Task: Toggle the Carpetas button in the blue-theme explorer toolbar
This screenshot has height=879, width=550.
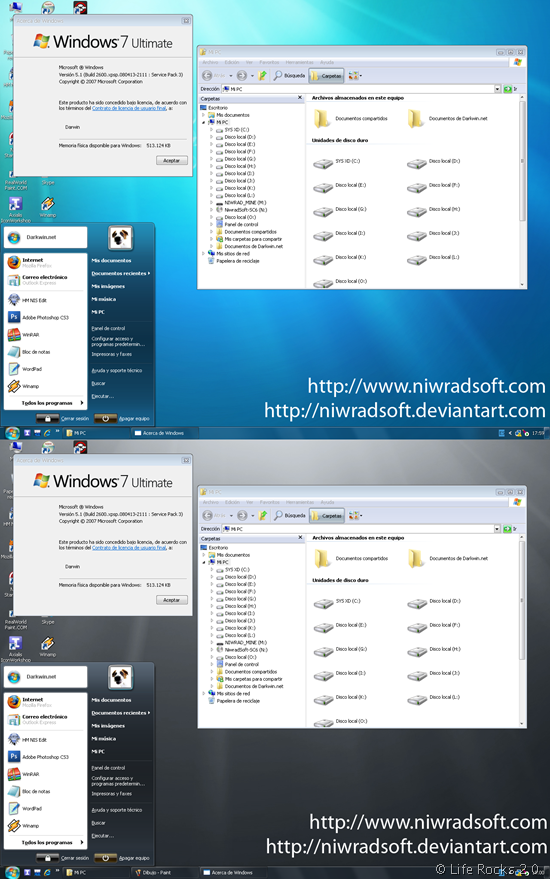Action: pyautogui.click(x=326, y=75)
